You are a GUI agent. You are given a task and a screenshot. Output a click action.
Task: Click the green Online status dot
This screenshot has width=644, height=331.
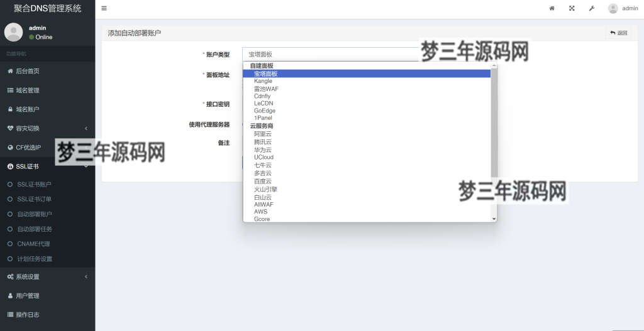[31, 37]
